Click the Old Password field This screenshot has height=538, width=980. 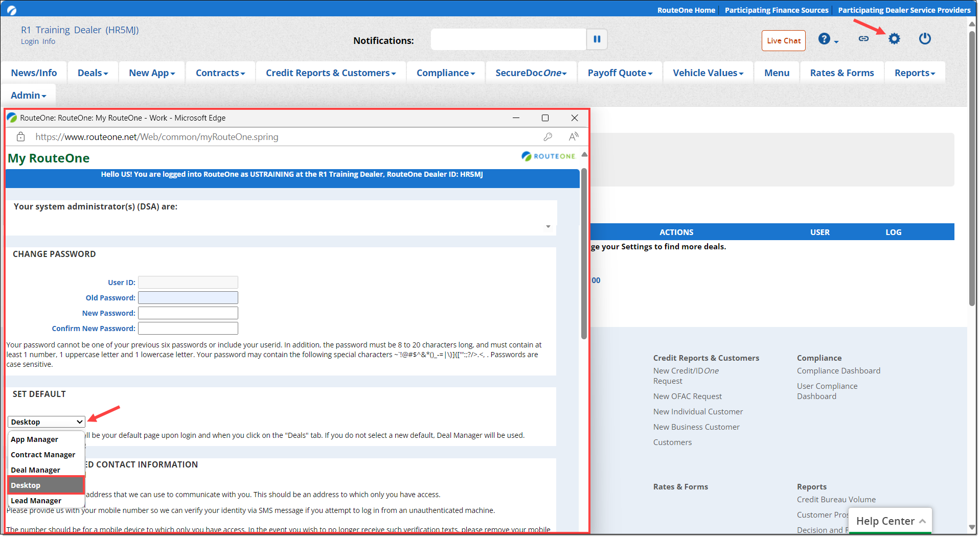point(188,298)
